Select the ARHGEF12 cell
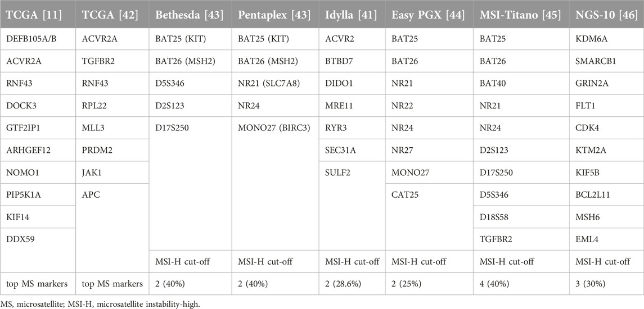 (38, 150)
